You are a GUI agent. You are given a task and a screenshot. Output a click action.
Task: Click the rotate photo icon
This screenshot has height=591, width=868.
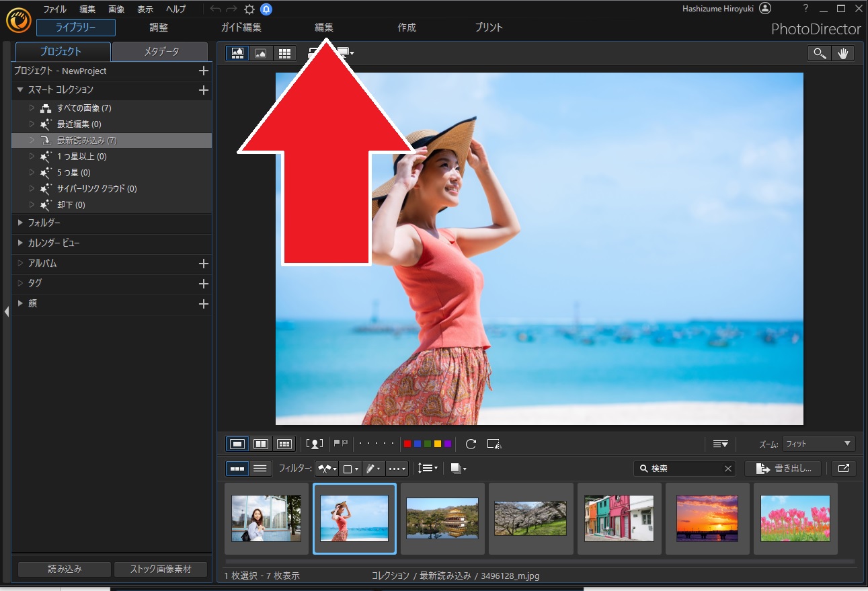[471, 444]
